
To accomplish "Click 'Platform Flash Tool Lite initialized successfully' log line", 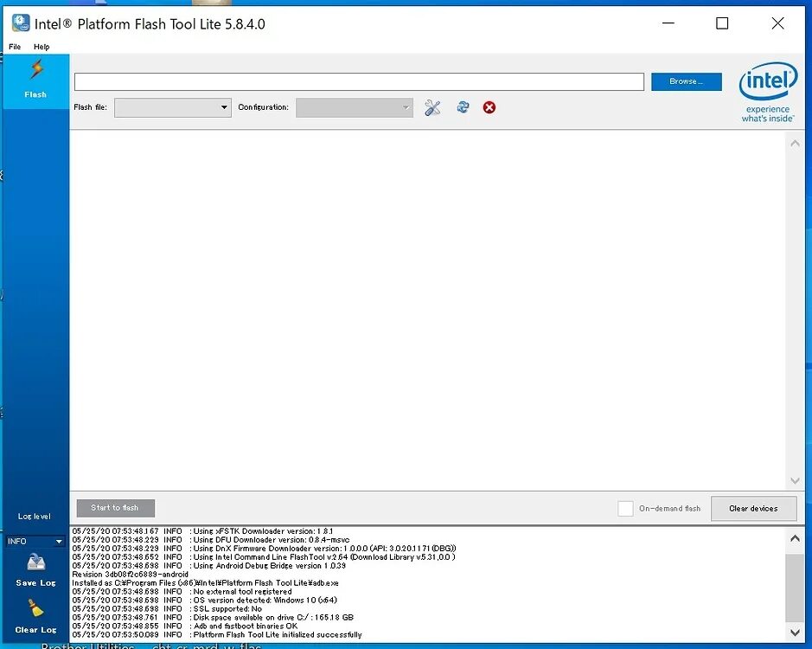I will tap(217, 634).
